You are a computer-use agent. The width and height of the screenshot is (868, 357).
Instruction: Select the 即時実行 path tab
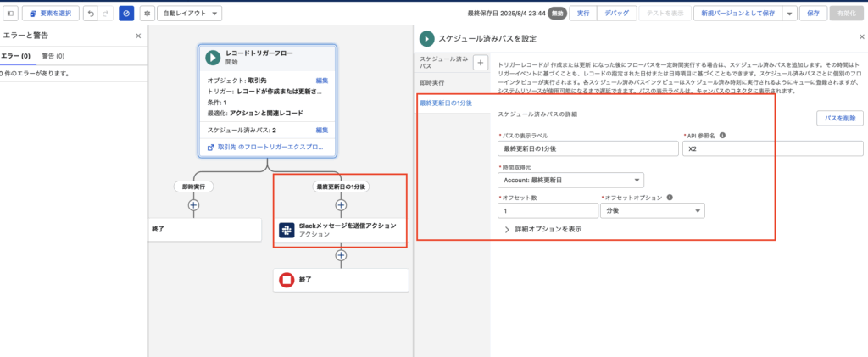(x=433, y=83)
